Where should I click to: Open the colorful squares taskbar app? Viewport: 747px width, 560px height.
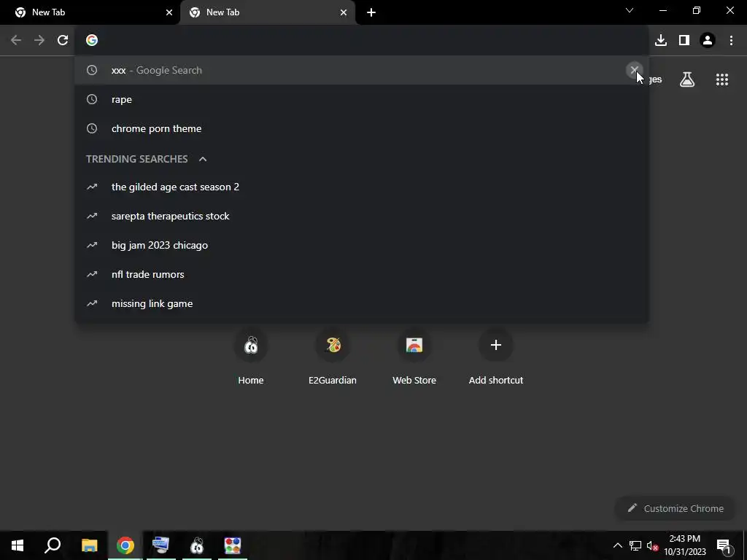click(x=233, y=545)
